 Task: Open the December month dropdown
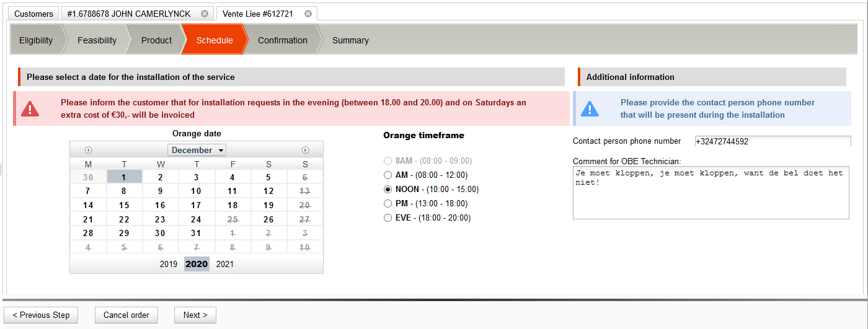pos(197,150)
